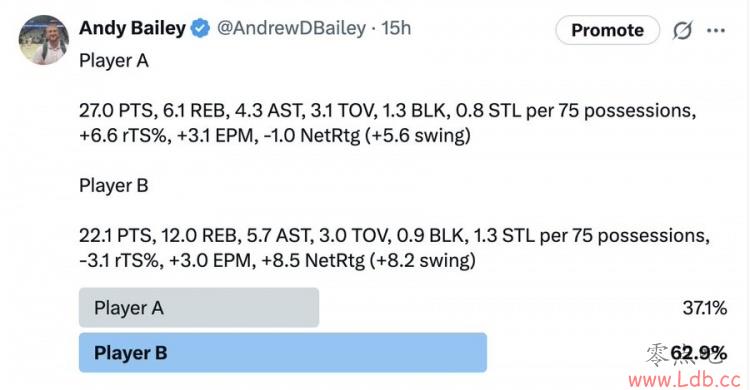This screenshot has width=750, height=390.
Task: Click the Player B stats line beginning 22.1 PTS
Action: coord(395,248)
